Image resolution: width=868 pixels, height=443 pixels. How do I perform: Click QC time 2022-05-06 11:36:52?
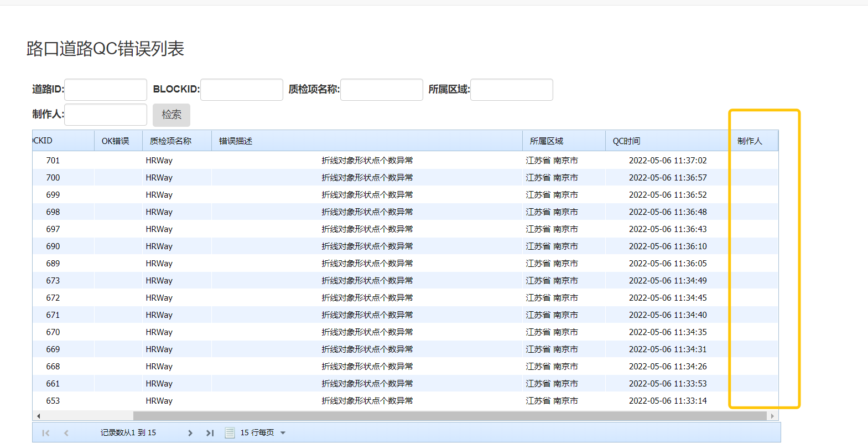click(668, 195)
